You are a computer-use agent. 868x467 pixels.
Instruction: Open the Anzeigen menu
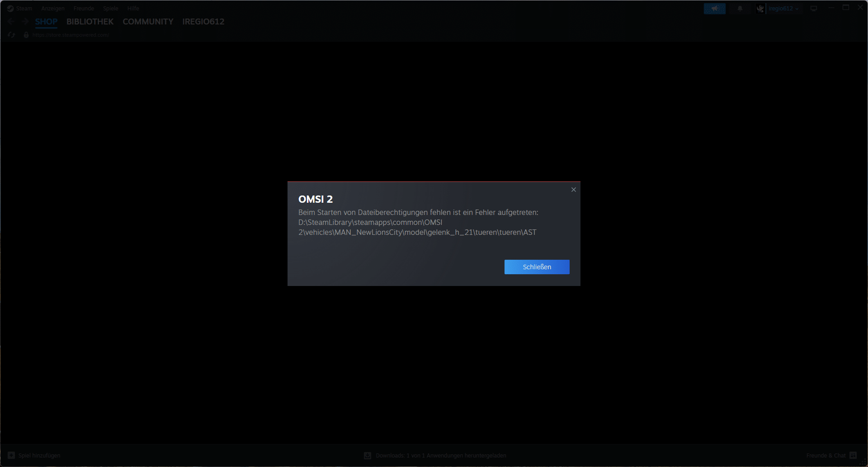(x=53, y=9)
